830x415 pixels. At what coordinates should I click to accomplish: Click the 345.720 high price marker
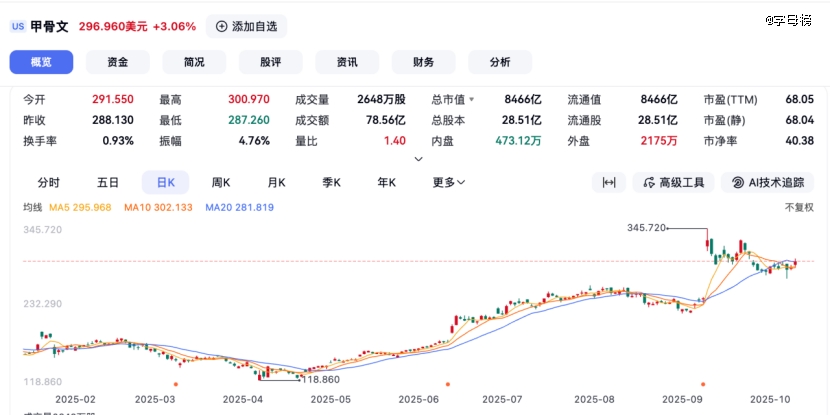point(647,228)
